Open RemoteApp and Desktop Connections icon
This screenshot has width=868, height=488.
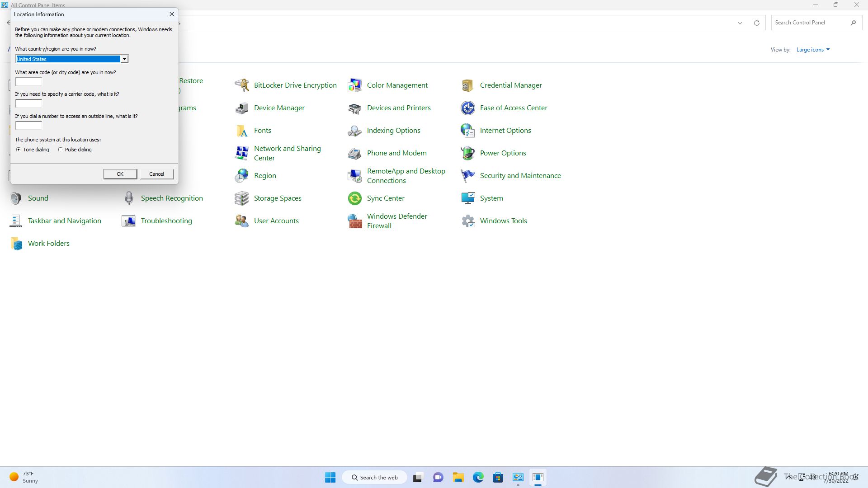pyautogui.click(x=355, y=175)
